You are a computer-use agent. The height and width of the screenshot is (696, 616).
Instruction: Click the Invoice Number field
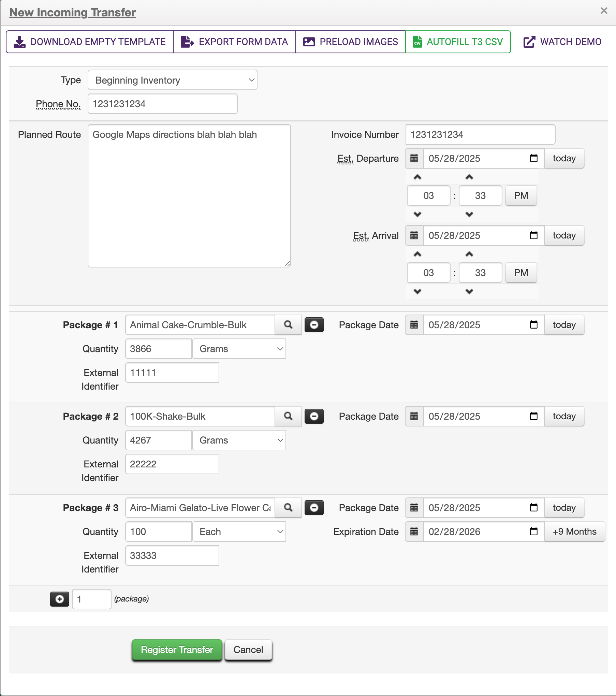480,134
